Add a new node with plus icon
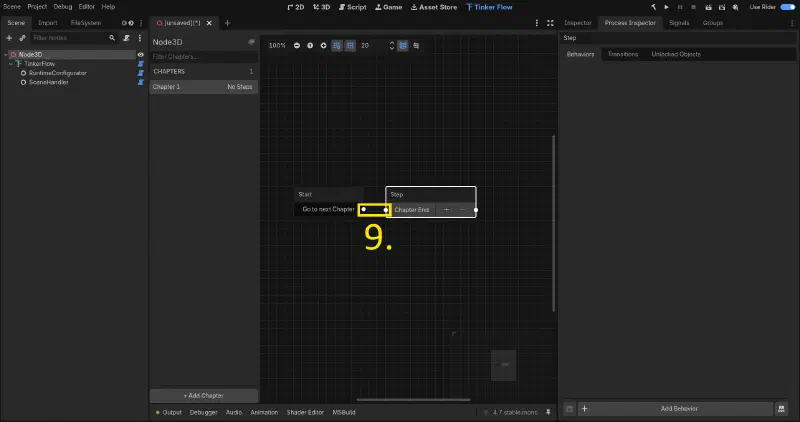The image size is (800, 422). click(9, 38)
